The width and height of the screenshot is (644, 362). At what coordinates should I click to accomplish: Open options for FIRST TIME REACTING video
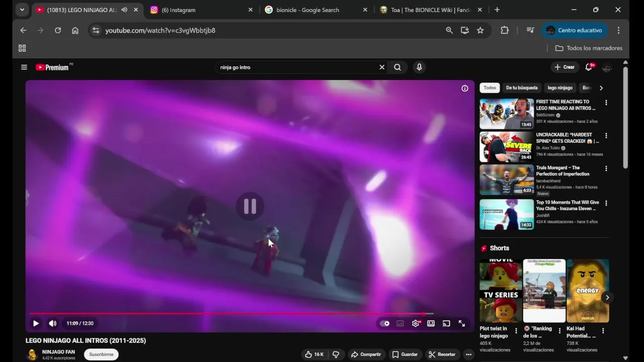tap(606, 103)
